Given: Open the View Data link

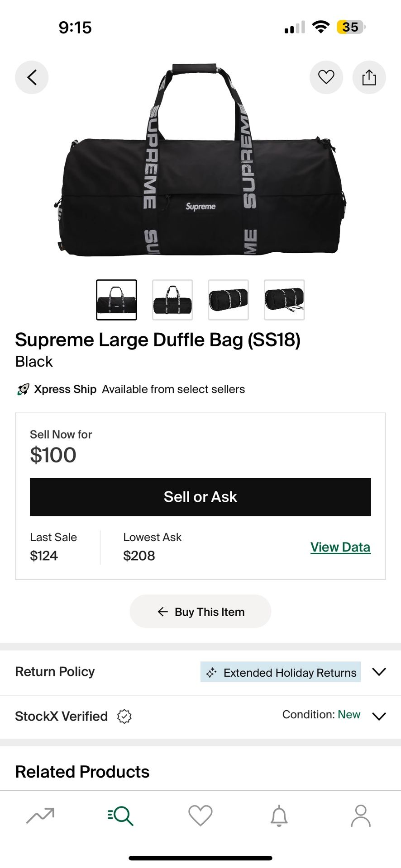Looking at the screenshot, I should coord(340,547).
